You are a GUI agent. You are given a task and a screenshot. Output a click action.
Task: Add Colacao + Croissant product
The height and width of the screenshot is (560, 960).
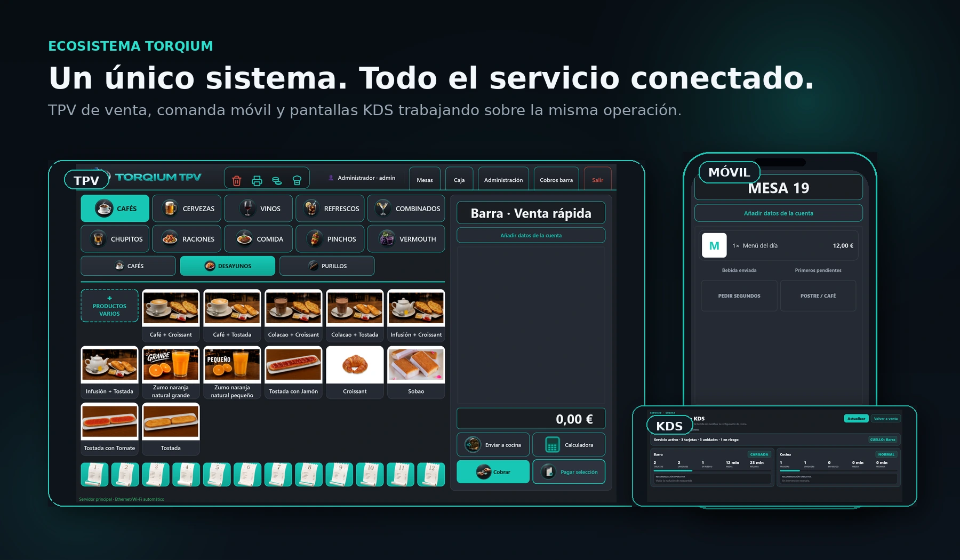293,315
